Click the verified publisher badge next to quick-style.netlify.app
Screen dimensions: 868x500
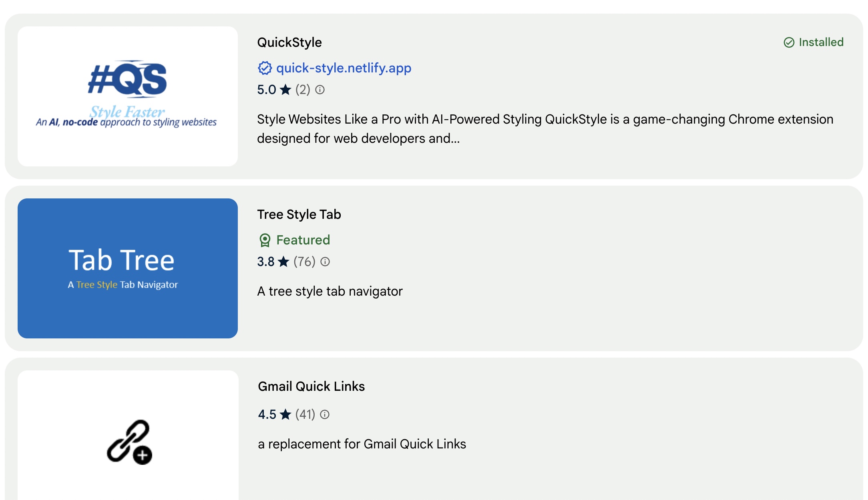(x=265, y=68)
